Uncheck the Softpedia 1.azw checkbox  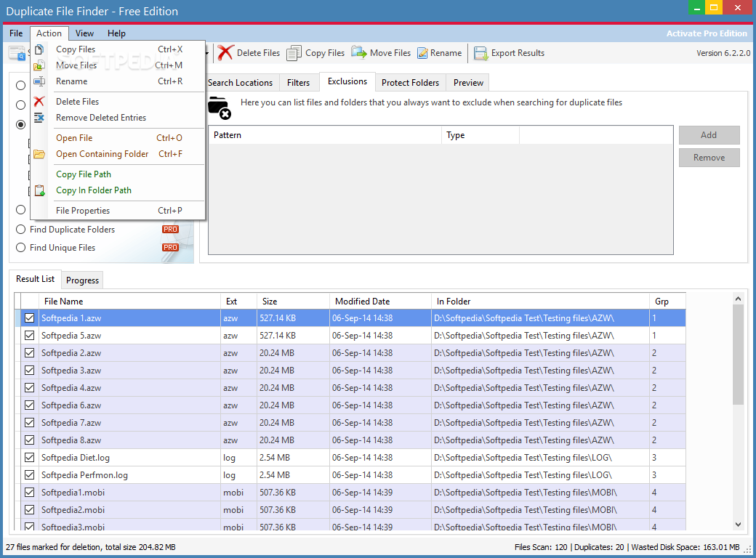pyautogui.click(x=29, y=318)
